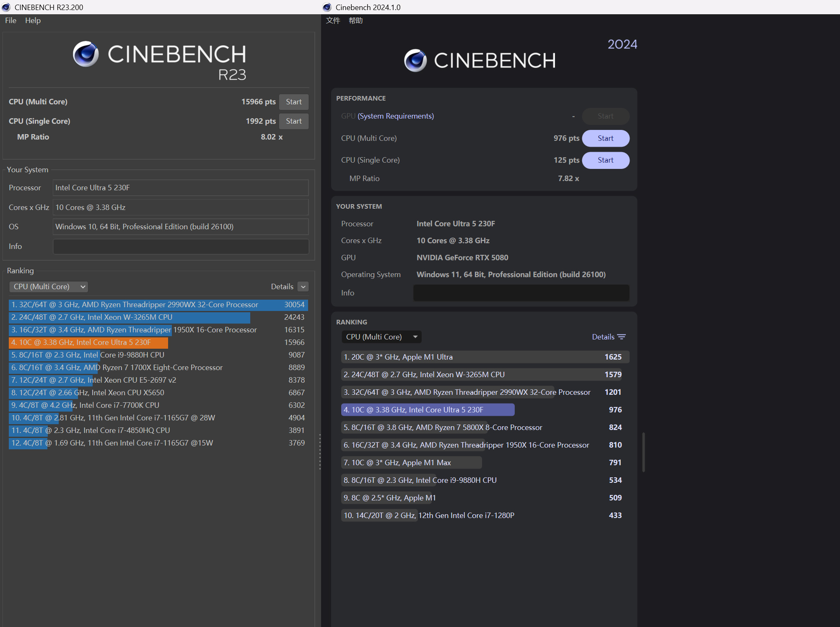Click the Cinebench R23 title bar icon
Screen dimensions: 840x627
click(x=6, y=7)
